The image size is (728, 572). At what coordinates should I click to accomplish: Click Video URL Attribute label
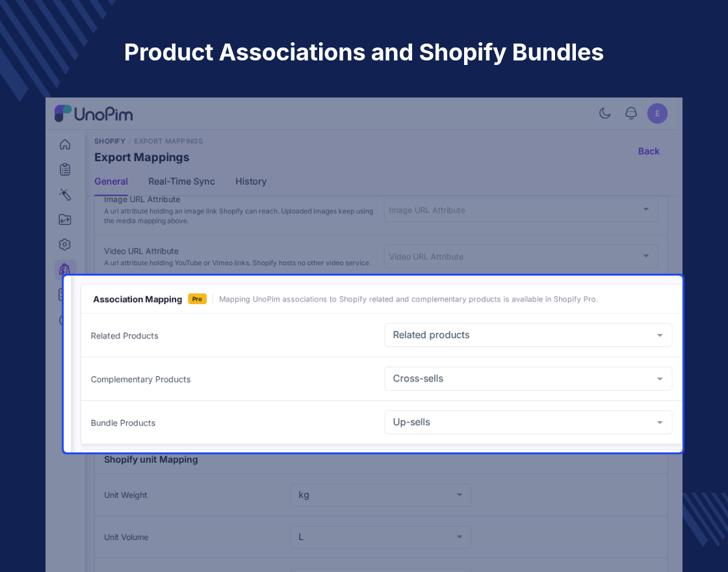141,251
